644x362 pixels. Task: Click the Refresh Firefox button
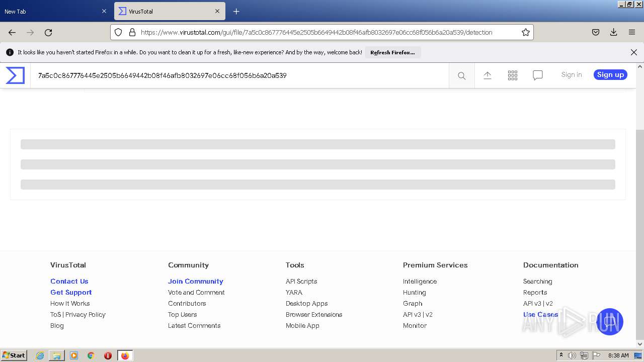392,52
